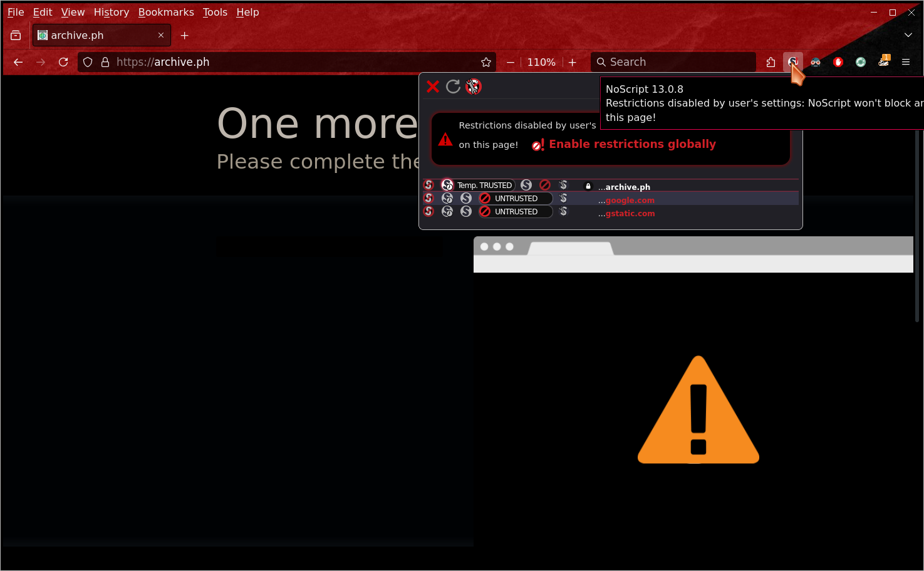
Task: Open the History menu
Action: [112, 12]
